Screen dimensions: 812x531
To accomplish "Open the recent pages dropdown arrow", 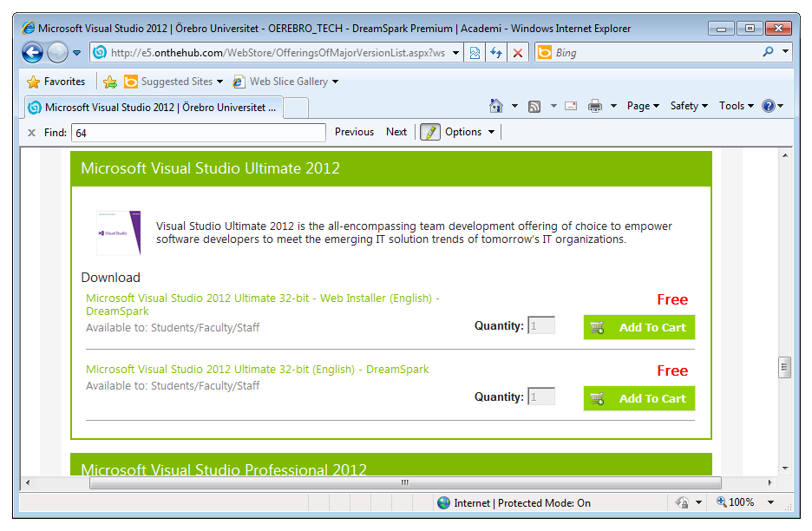I will point(77,52).
